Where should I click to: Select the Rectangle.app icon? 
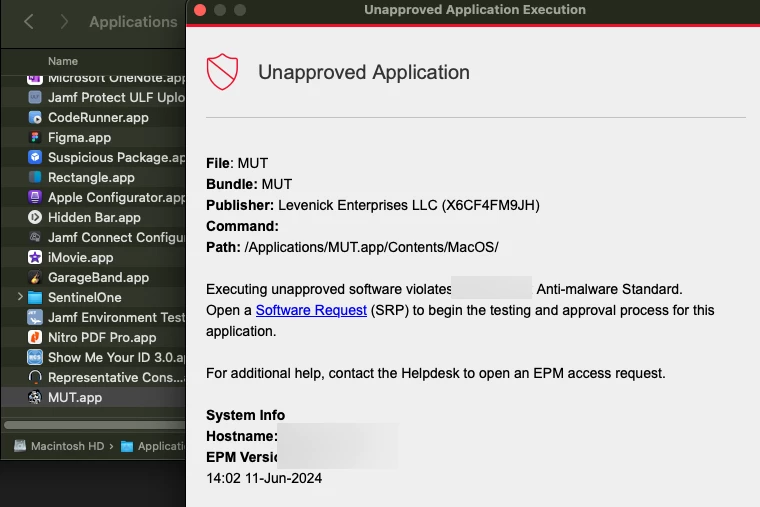click(34, 177)
